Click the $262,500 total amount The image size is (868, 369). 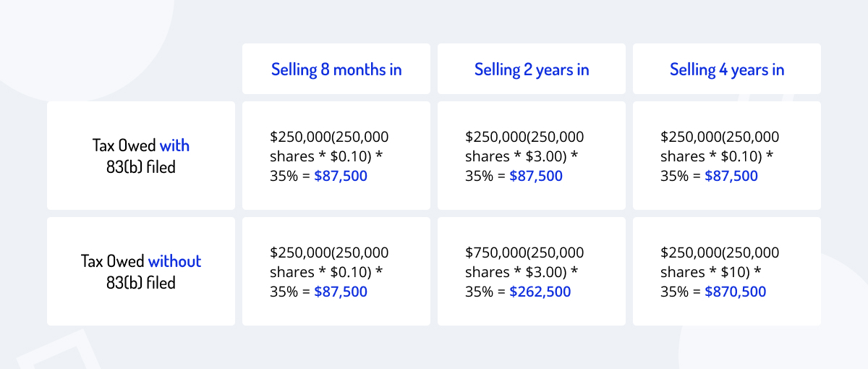tap(540, 292)
